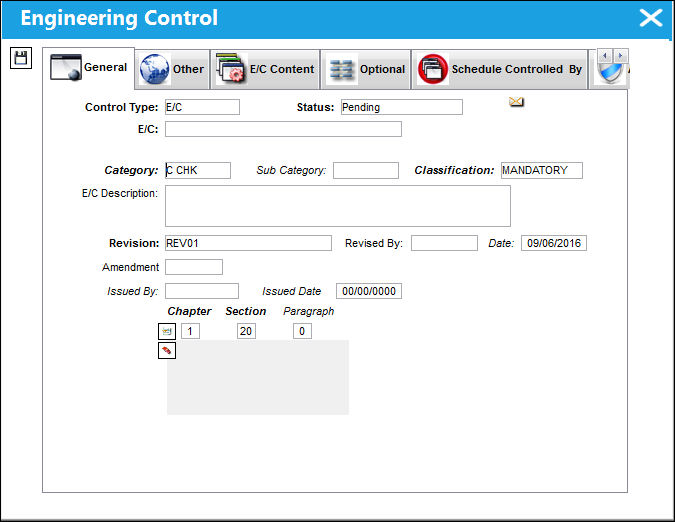The image size is (675, 522).
Task: Select the Schedule Controlled By tab
Action: [500, 69]
